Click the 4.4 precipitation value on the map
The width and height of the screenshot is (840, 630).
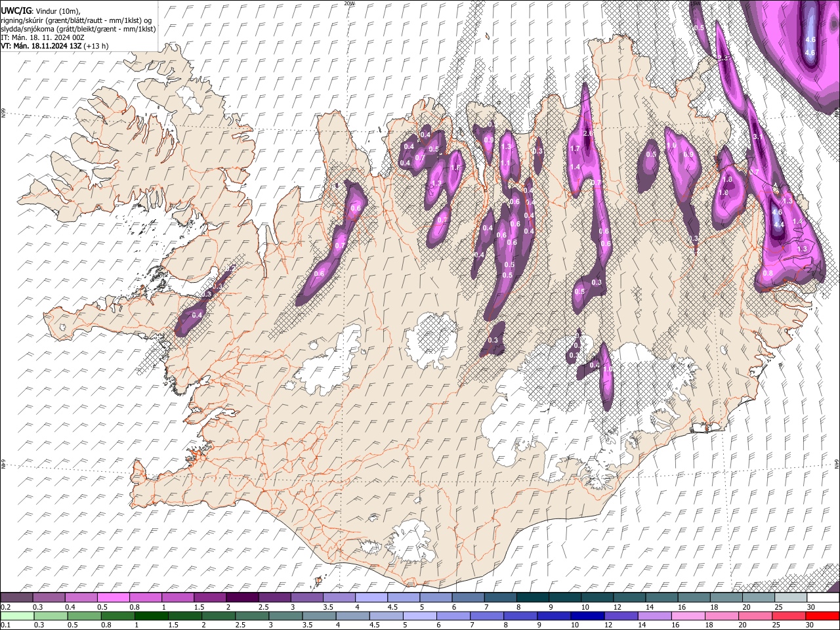click(779, 224)
